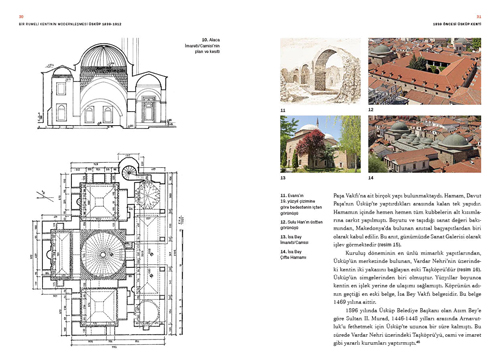The image size is (500, 364).
Task: Click the large central dome circle in the floor plan
Action: coord(103,254)
